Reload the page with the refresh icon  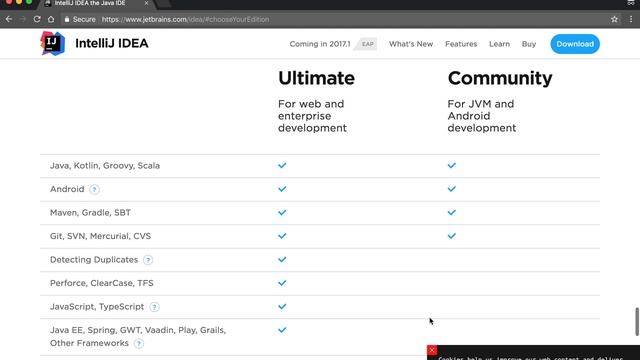tap(37, 19)
